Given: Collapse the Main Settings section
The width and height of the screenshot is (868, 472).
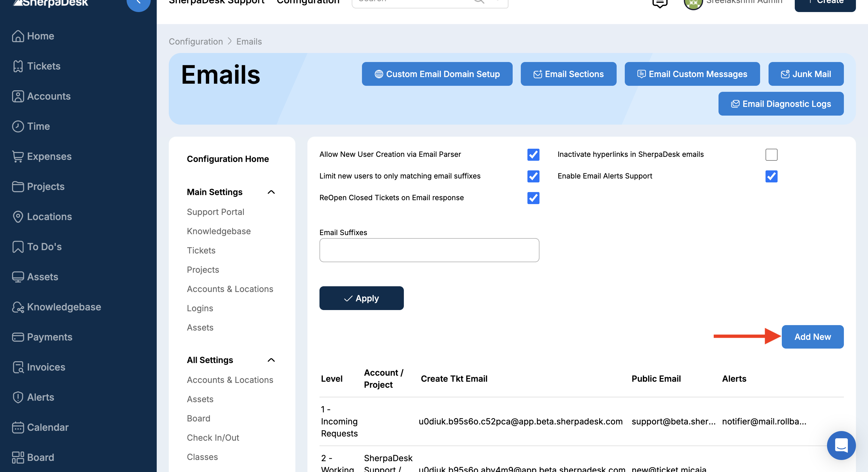Looking at the screenshot, I should 271,192.
